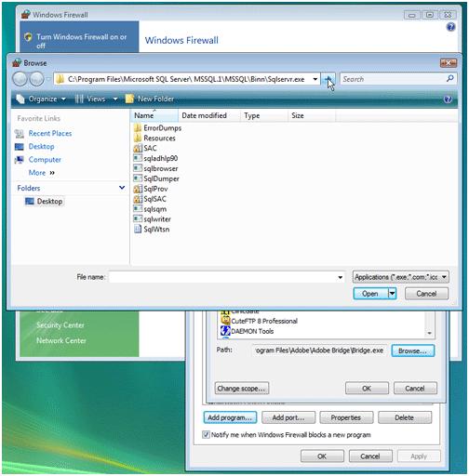Click the go arrow beside the address bar
Screen dimensions: 469x476
pos(328,79)
